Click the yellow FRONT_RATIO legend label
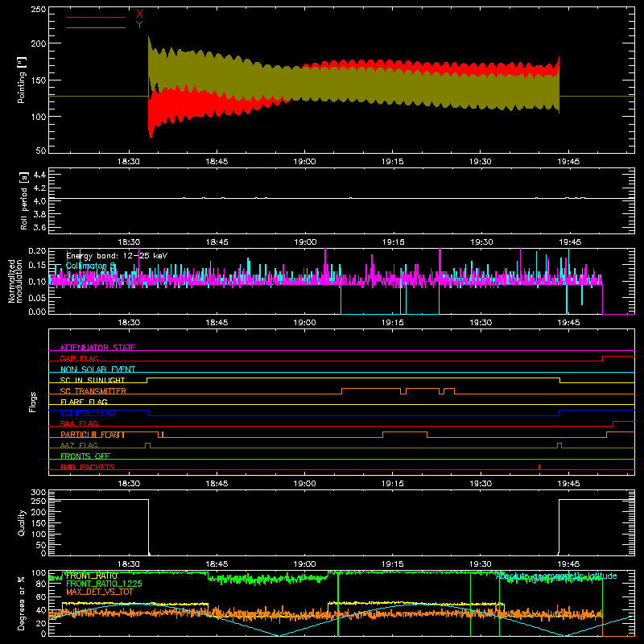Screen dimensions: 644x644 tap(92, 576)
